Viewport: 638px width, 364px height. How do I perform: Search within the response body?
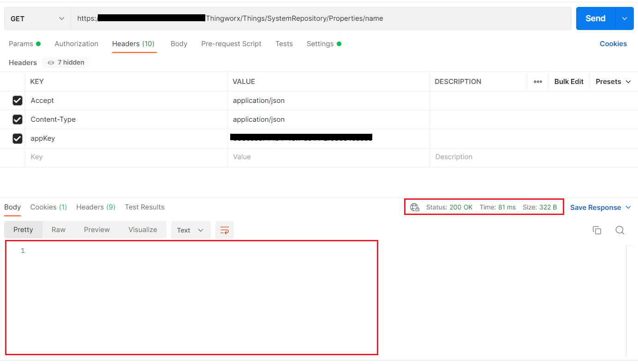point(620,230)
